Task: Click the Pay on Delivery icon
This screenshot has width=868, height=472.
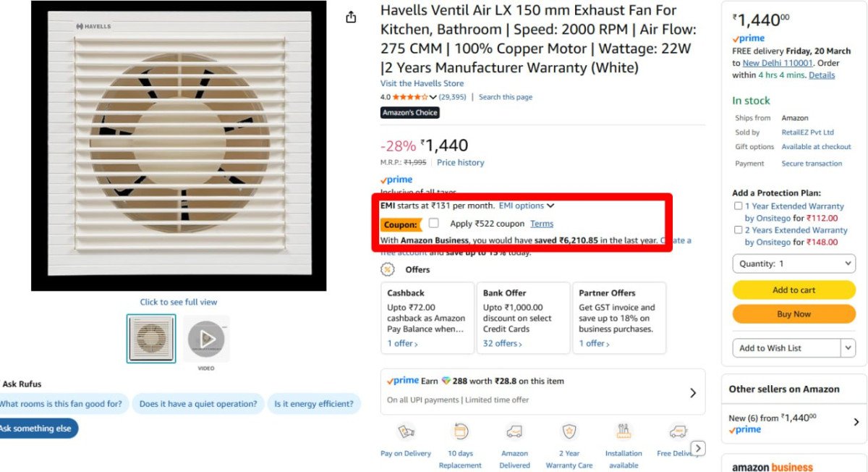Action: pos(406,432)
